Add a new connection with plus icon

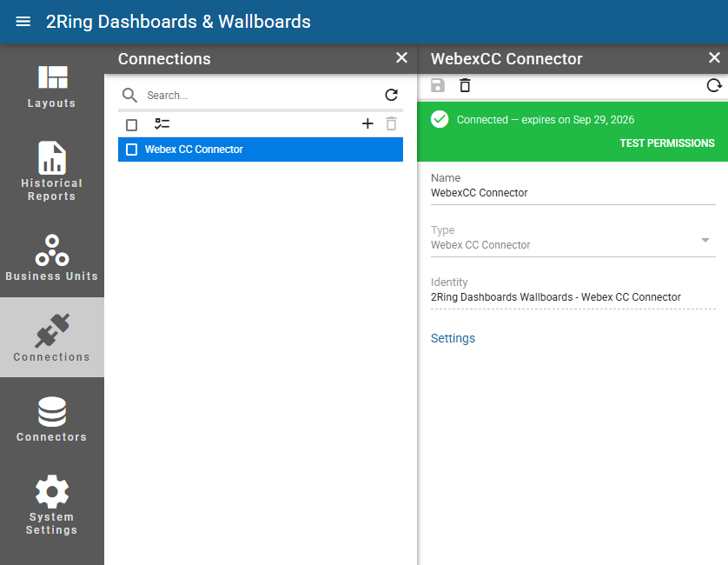tap(367, 123)
